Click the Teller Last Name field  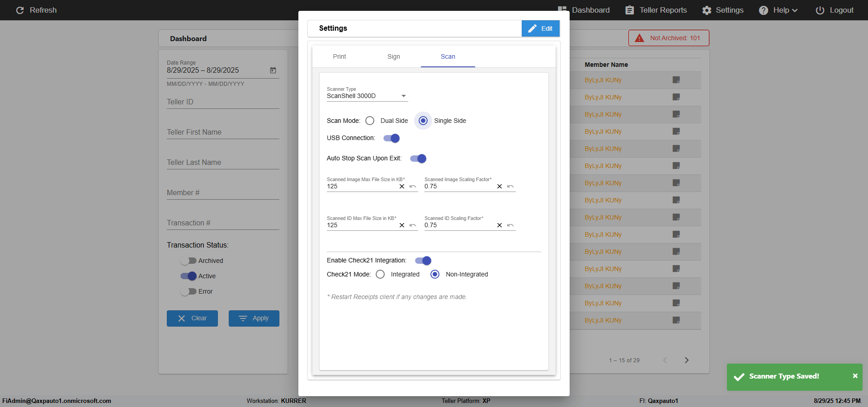pyautogui.click(x=223, y=163)
